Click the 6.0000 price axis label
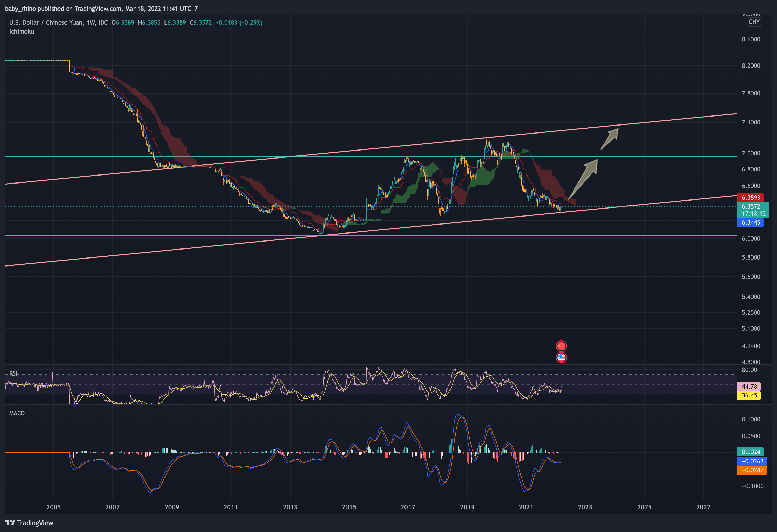This screenshot has width=777, height=532. click(751, 238)
